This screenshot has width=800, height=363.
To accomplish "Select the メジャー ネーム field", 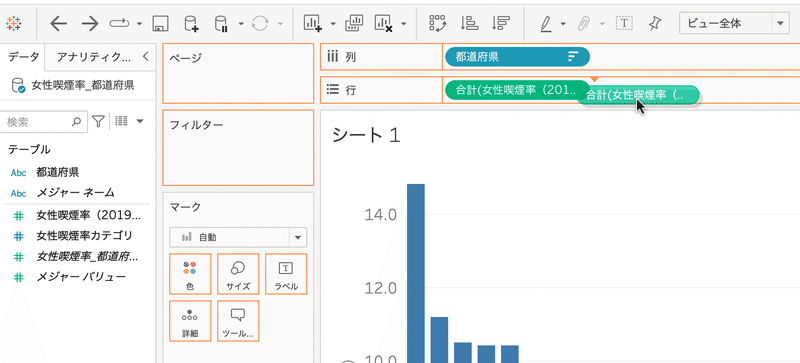I will (76, 192).
